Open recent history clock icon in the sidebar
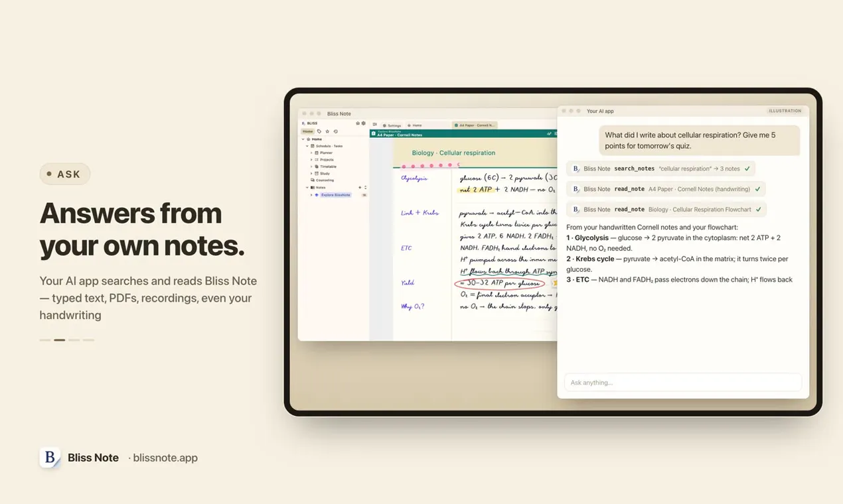 [335, 131]
